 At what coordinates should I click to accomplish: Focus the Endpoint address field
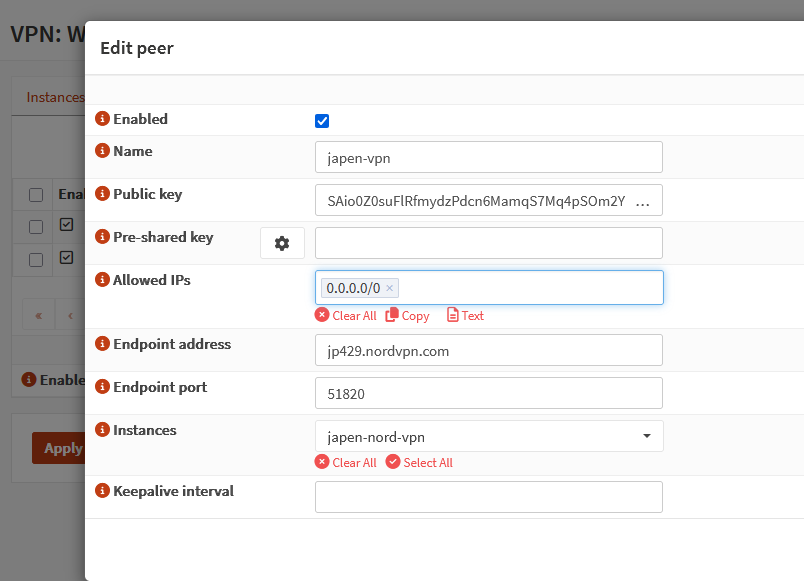click(489, 350)
